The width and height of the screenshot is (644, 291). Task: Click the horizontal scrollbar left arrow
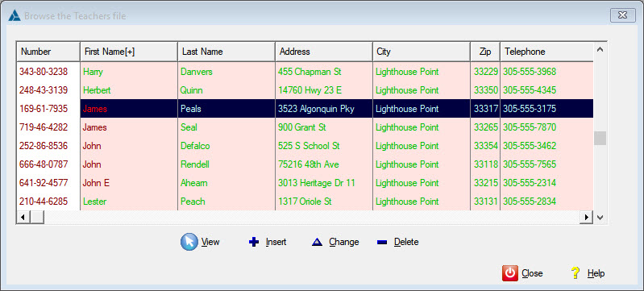coord(23,217)
